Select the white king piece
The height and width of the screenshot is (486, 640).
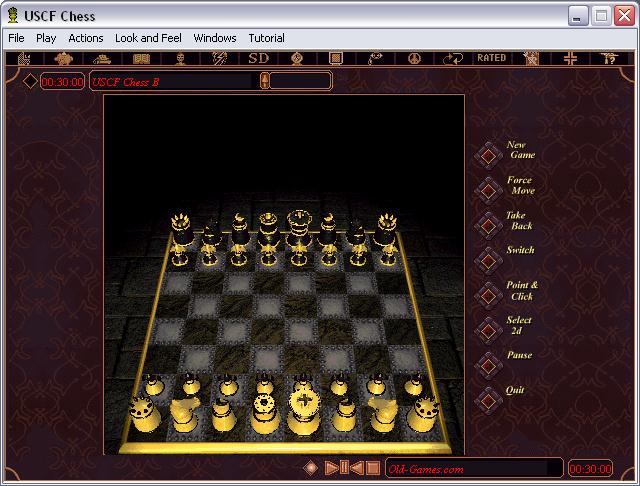pos(304,411)
